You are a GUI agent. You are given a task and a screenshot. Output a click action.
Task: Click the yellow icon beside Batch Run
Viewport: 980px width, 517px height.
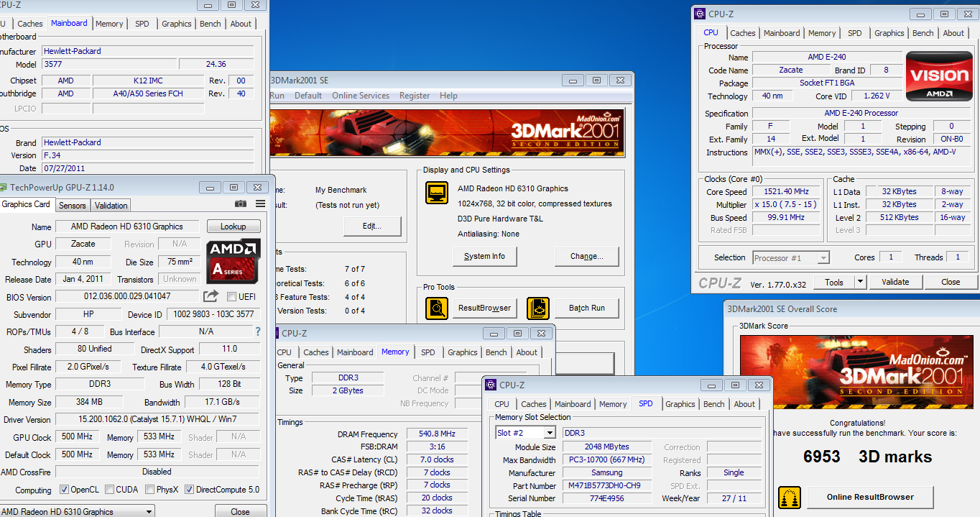(537, 308)
